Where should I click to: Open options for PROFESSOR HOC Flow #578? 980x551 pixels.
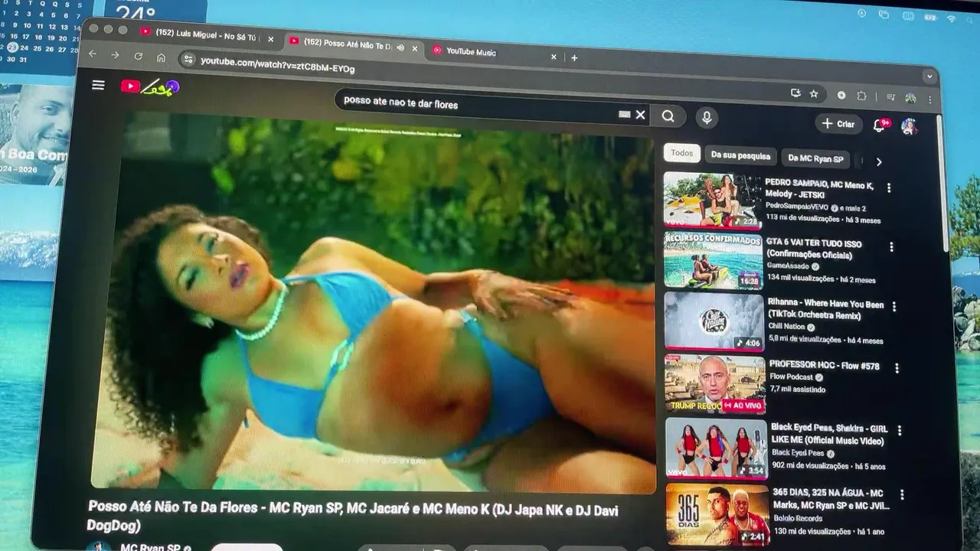point(897,368)
